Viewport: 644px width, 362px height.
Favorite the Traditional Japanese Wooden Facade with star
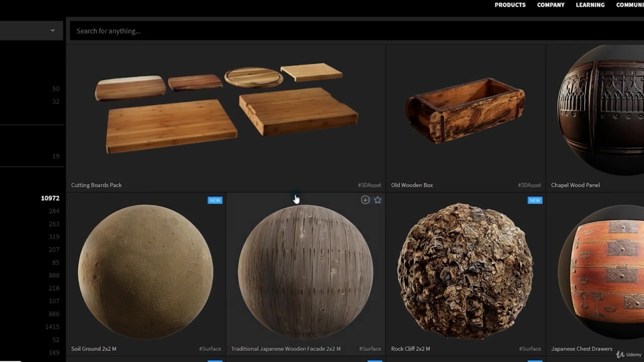coord(378,200)
